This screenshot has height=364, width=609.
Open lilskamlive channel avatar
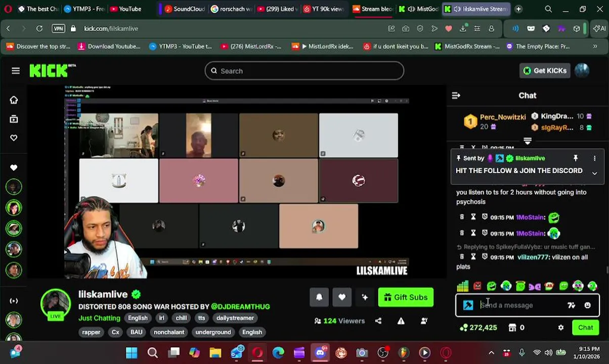point(55,304)
